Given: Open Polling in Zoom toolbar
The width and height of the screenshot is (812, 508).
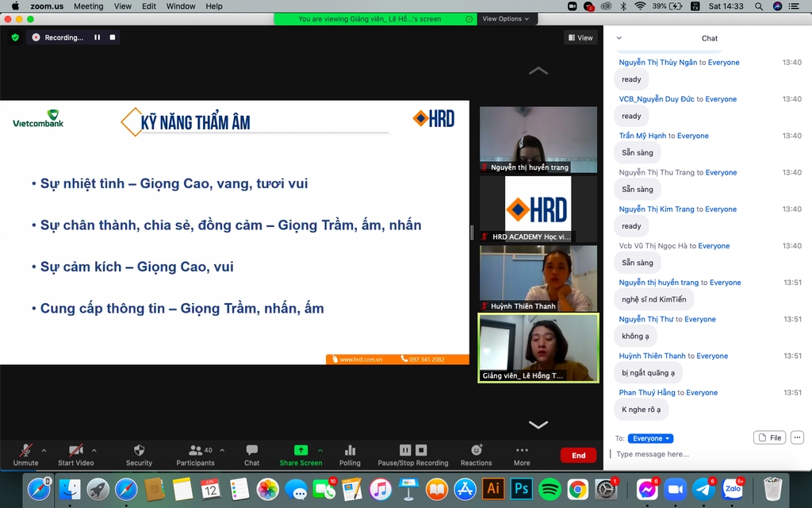Looking at the screenshot, I should click(x=350, y=455).
